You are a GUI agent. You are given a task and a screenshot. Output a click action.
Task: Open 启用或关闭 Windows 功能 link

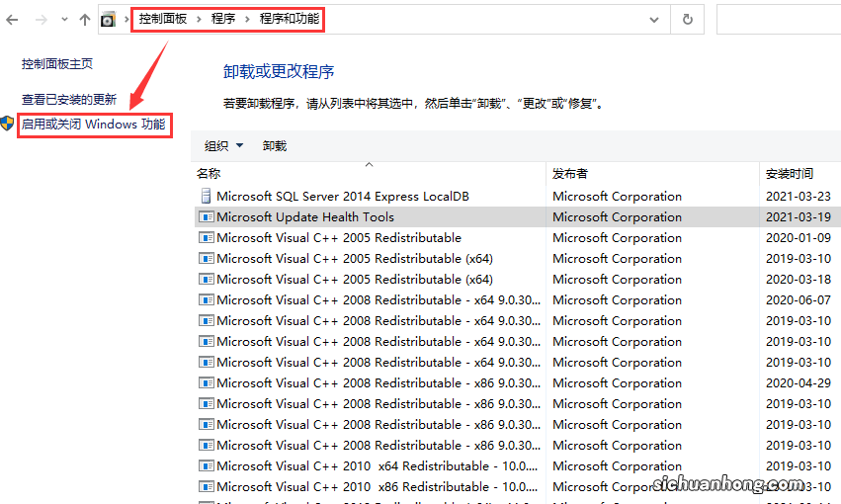(x=93, y=125)
